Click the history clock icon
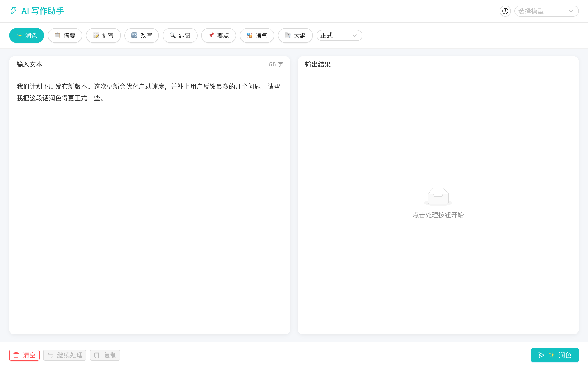588x368 pixels. coord(505,11)
